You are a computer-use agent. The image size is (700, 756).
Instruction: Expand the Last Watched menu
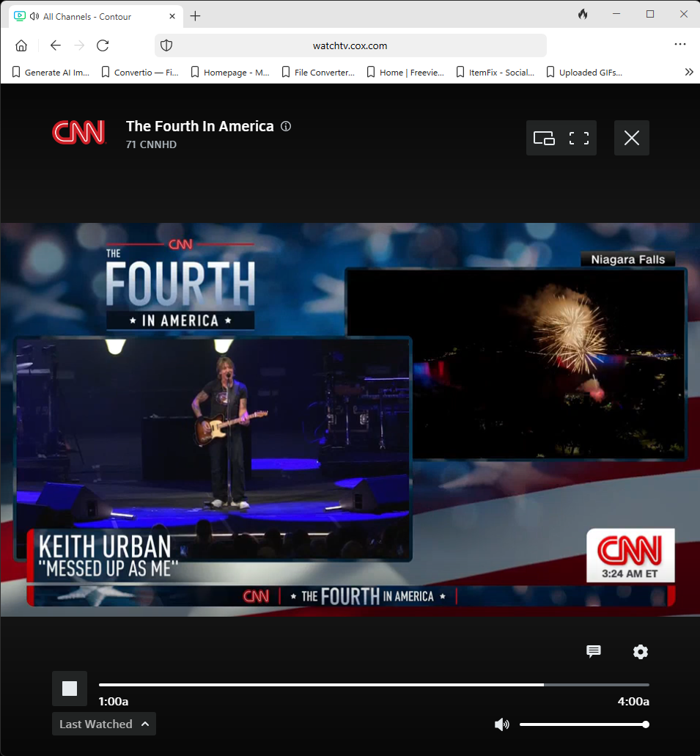tap(103, 724)
